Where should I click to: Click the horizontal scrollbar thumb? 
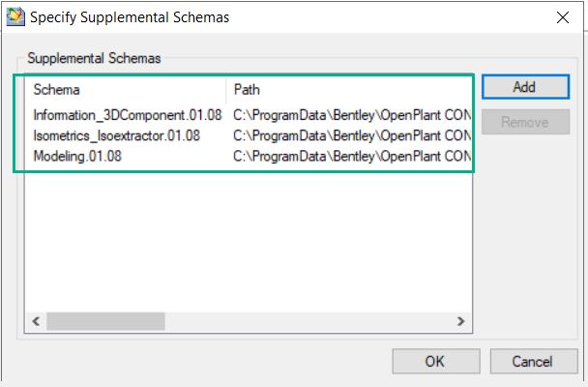coord(105,321)
